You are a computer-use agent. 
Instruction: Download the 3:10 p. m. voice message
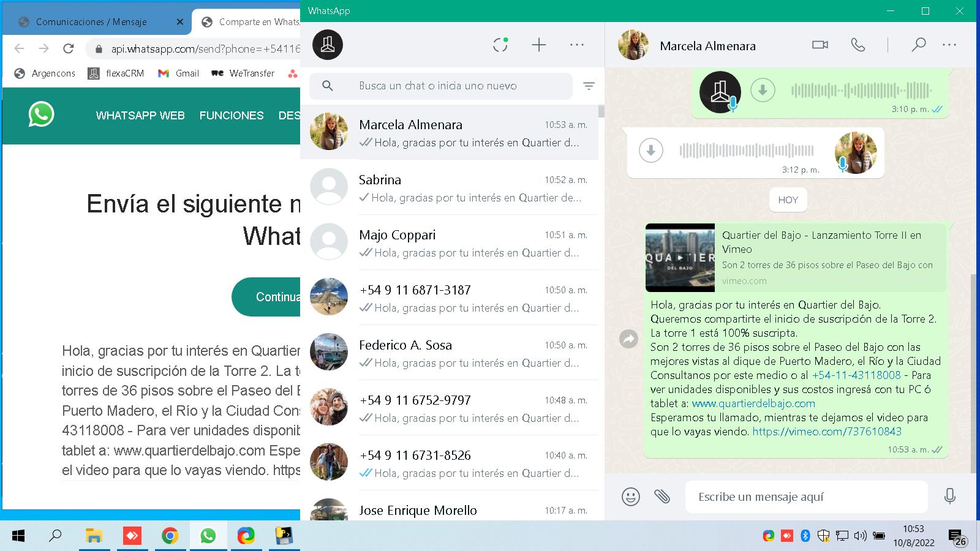pyautogui.click(x=763, y=91)
